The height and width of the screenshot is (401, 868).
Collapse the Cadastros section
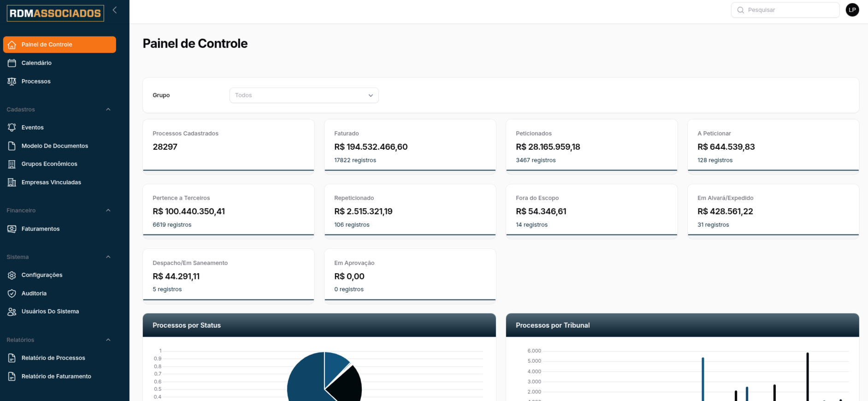coord(108,110)
